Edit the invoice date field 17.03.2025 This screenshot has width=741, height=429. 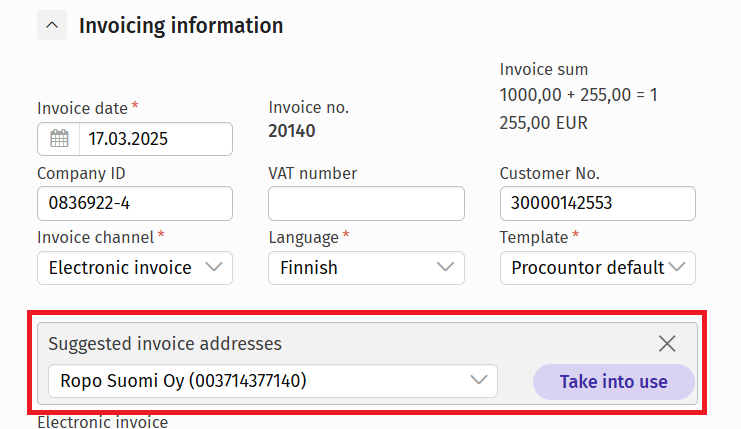(155, 139)
